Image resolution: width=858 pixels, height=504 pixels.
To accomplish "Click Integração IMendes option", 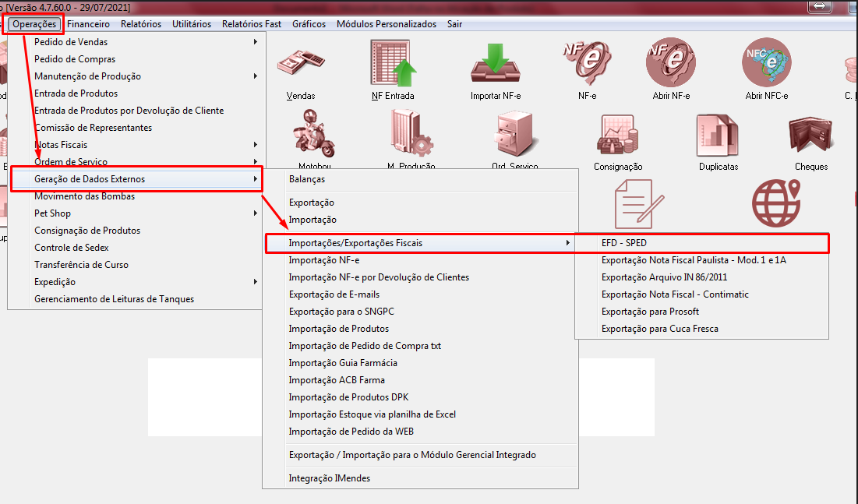I will coord(330,478).
